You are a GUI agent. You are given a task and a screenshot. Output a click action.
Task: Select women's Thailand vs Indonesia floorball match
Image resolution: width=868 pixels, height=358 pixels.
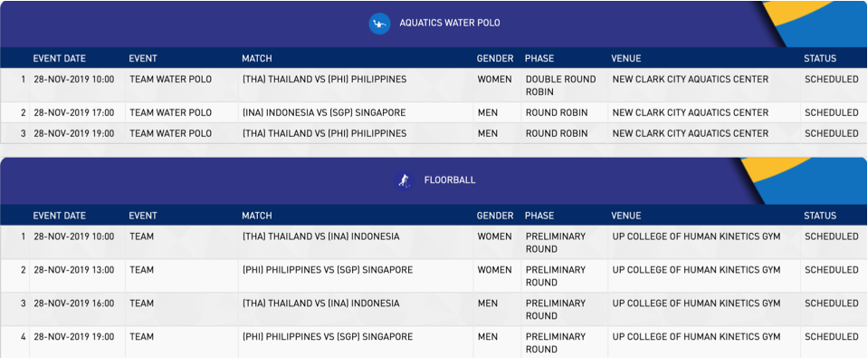[320, 237]
